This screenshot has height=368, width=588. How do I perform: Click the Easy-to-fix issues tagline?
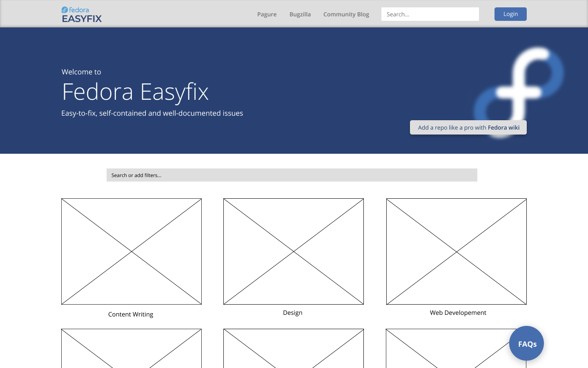click(152, 113)
